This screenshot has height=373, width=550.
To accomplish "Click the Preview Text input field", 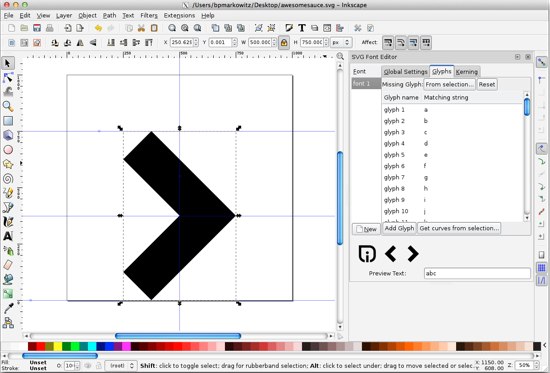I will 477,273.
